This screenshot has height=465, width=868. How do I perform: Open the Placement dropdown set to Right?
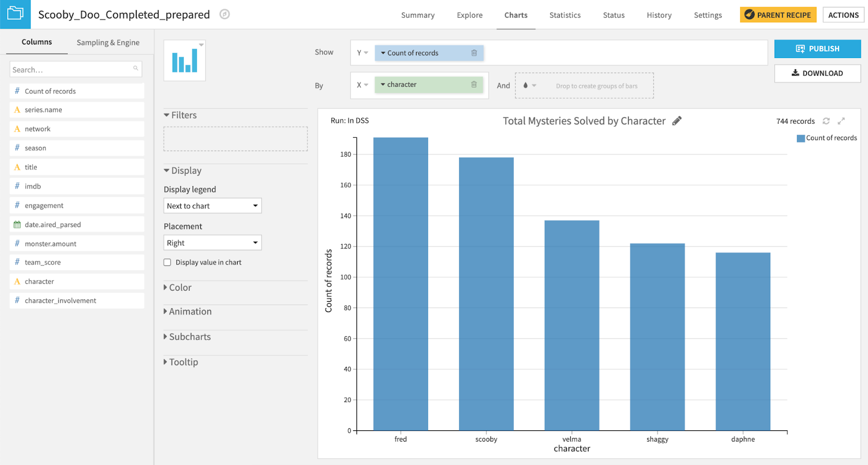pos(212,243)
